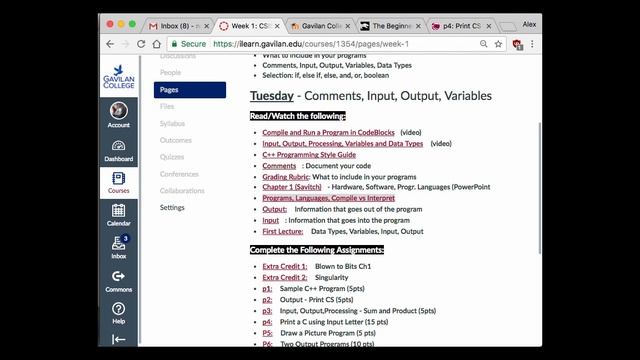This screenshot has height=360, width=640.
Task: Select Conferences in course menu
Action: pyautogui.click(x=179, y=174)
